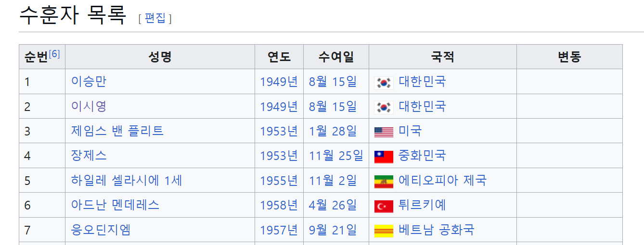Click the 순번 column header text

click(x=36, y=57)
